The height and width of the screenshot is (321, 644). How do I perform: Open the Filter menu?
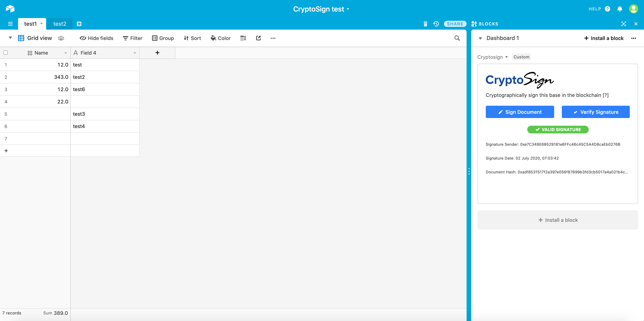point(132,38)
